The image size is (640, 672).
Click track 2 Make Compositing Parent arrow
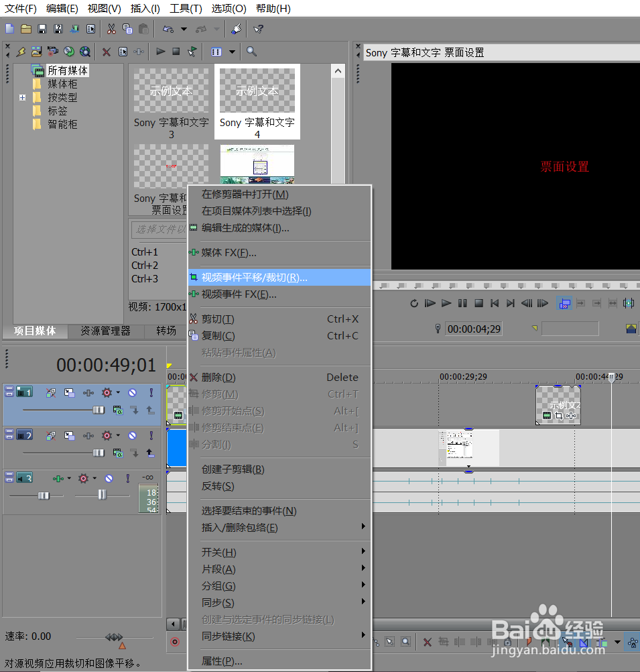(150, 453)
